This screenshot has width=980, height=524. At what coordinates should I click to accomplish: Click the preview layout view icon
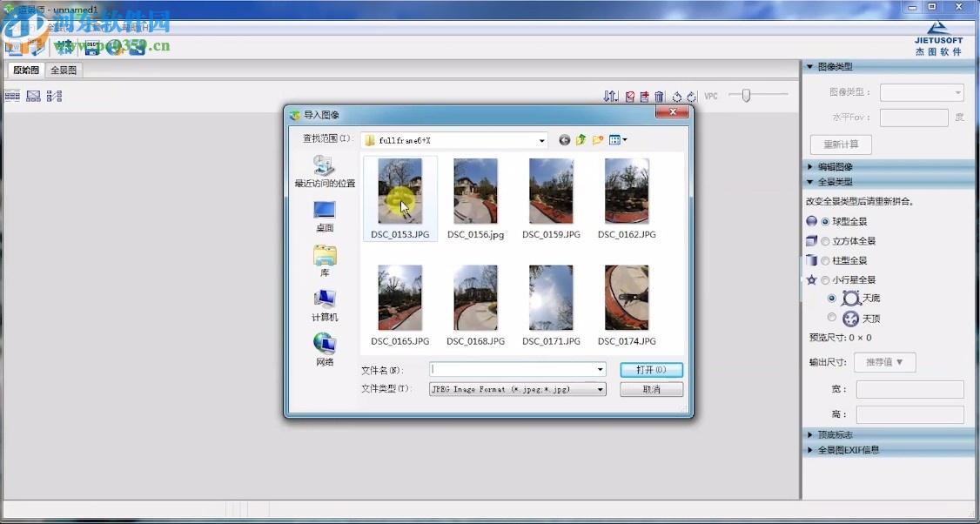click(x=33, y=96)
